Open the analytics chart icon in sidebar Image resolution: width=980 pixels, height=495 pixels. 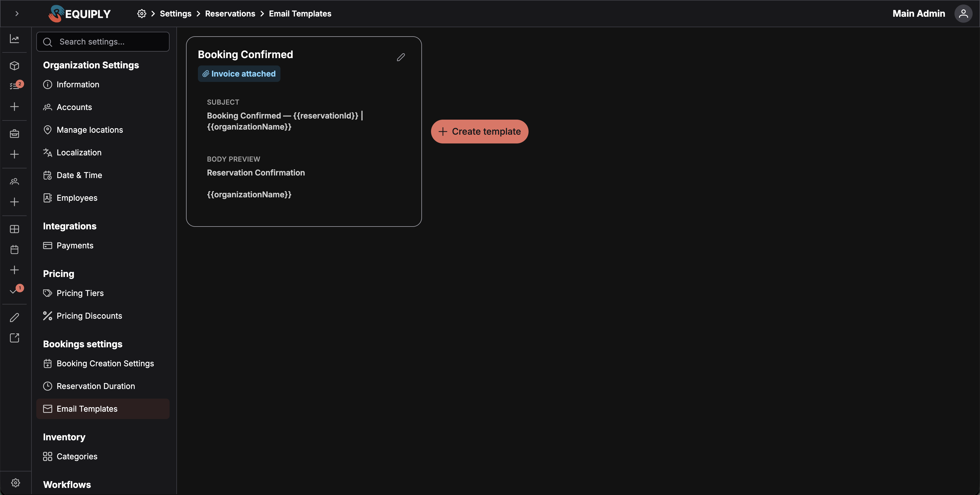[14, 39]
